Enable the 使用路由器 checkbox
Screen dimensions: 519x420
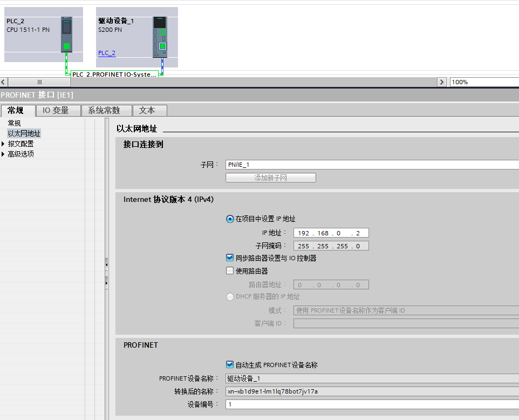[x=230, y=270]
